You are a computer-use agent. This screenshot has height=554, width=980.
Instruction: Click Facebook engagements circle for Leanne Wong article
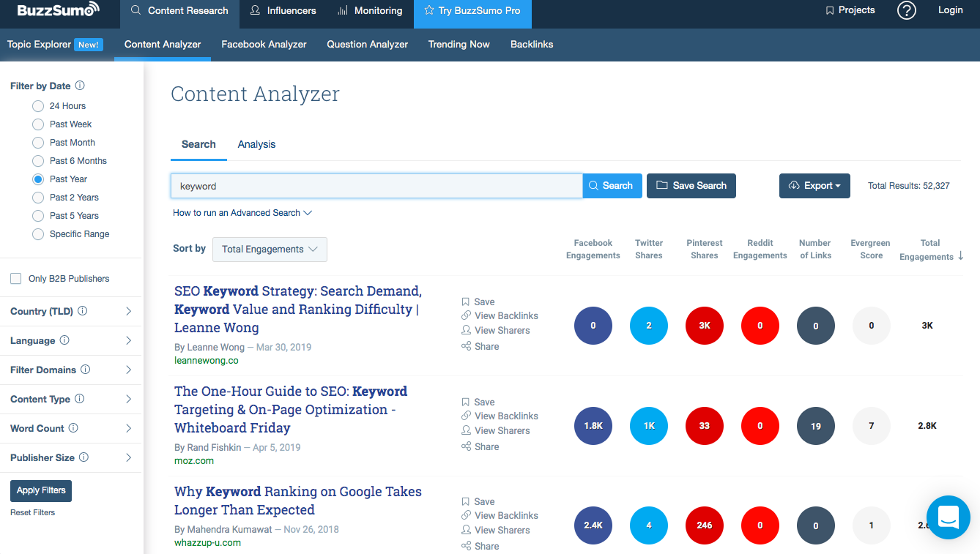[x=593, y=326]
